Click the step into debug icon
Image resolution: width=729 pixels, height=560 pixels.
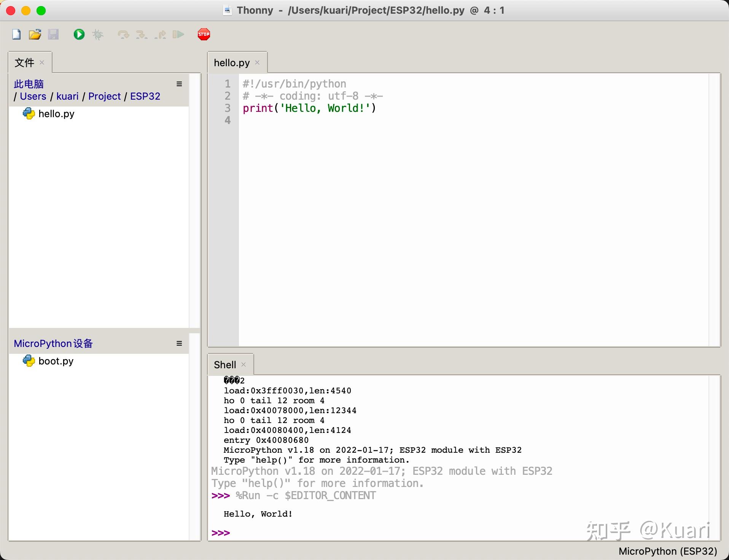pyautogui.click(x=141, y=34)
